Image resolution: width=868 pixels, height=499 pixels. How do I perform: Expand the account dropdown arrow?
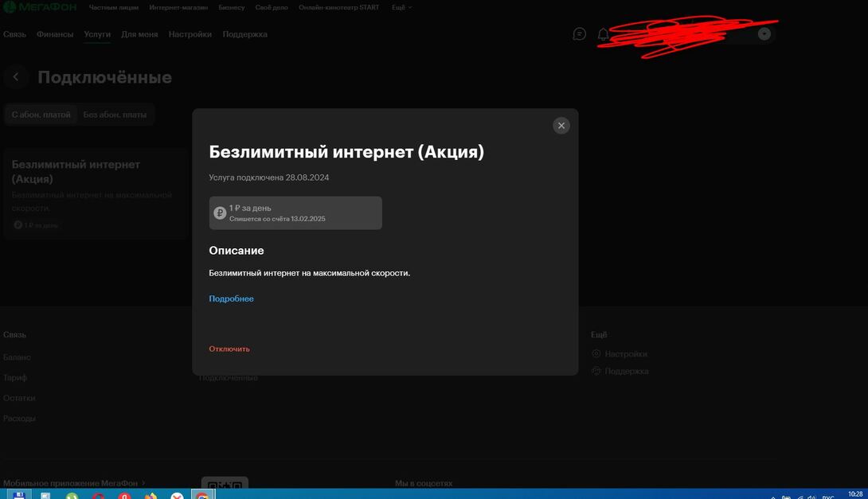point(764,34)
